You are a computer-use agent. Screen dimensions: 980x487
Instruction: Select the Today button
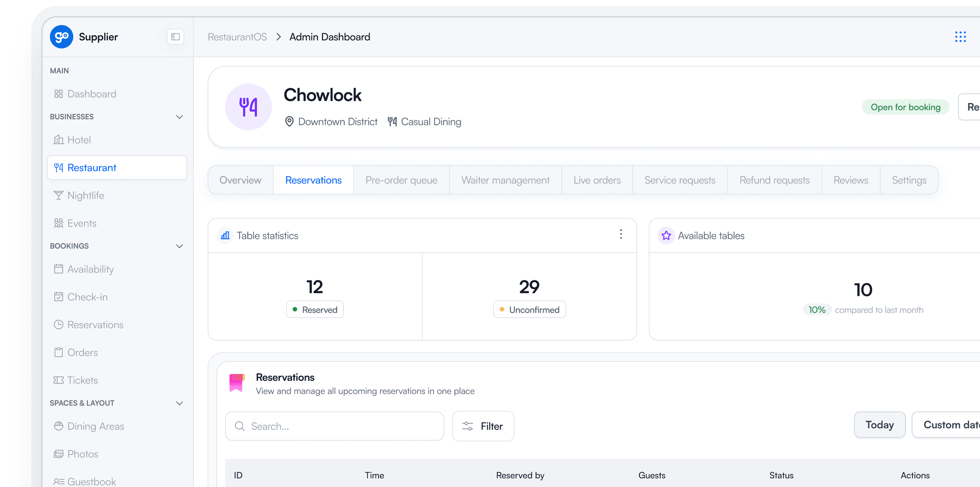pos(880,425)
